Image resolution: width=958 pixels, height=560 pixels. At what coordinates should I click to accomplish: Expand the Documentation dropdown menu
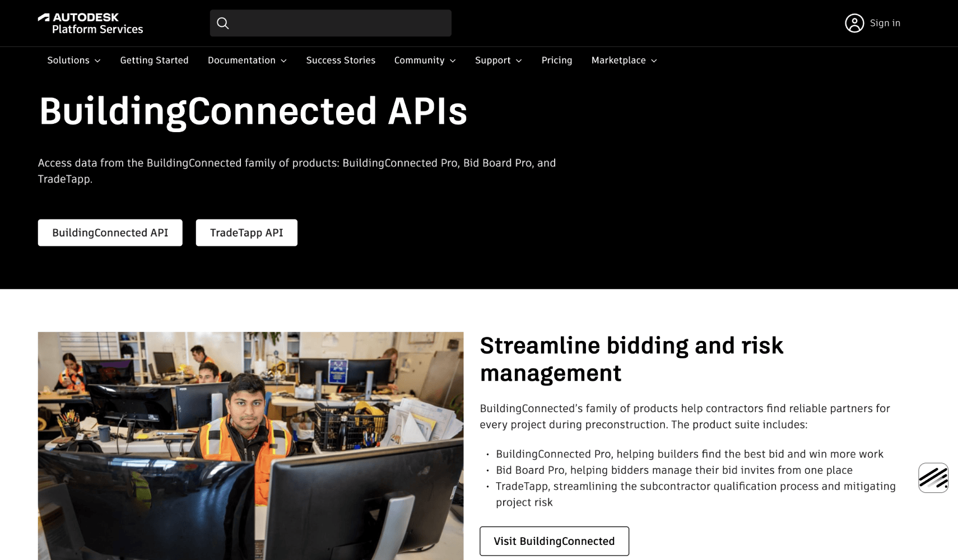(247, 60)
